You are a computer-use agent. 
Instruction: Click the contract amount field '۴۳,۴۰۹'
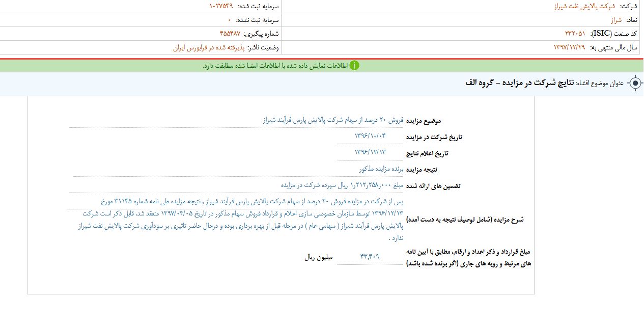coord(371,257)
